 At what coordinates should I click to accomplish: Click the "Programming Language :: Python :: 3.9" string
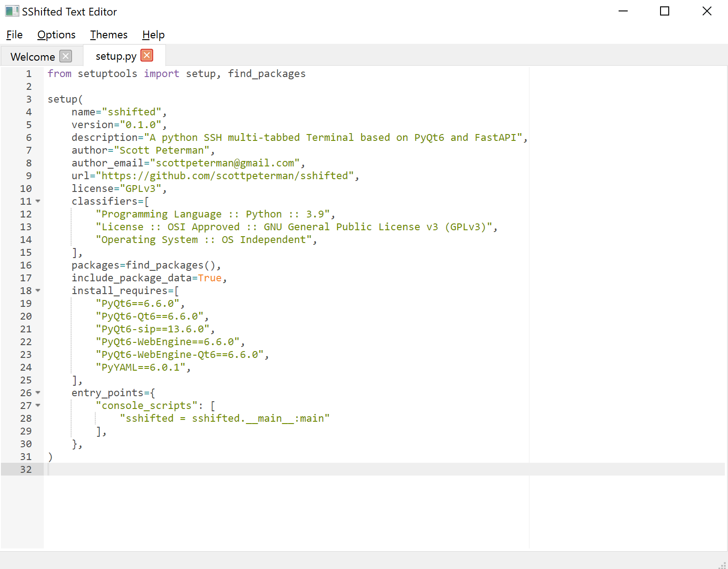click(x=213, y=214)
